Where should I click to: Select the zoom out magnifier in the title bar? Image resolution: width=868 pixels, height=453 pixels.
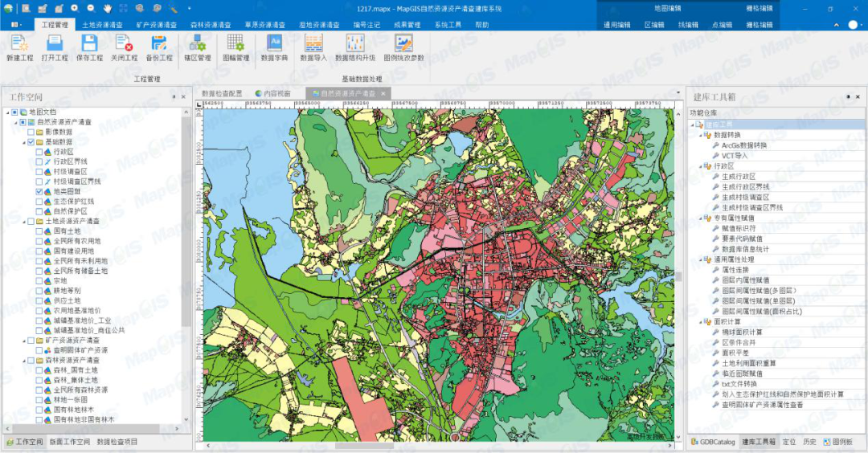(92, 8)
